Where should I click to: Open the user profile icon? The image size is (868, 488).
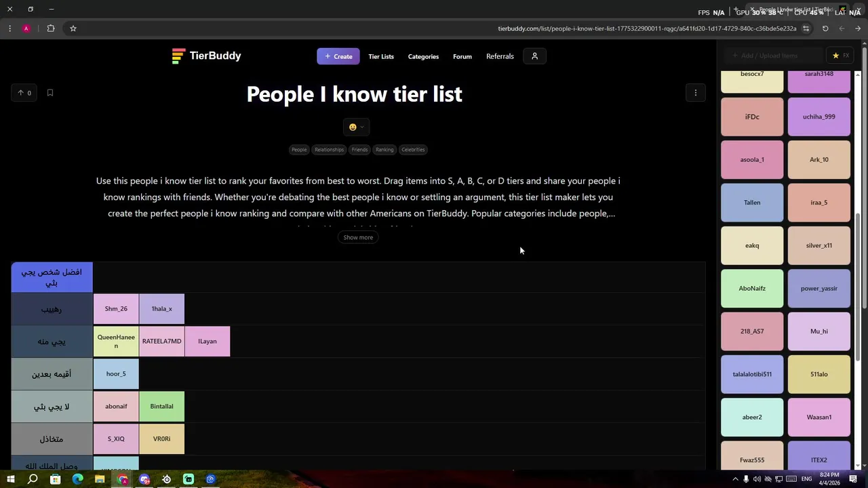click(534, 56)
